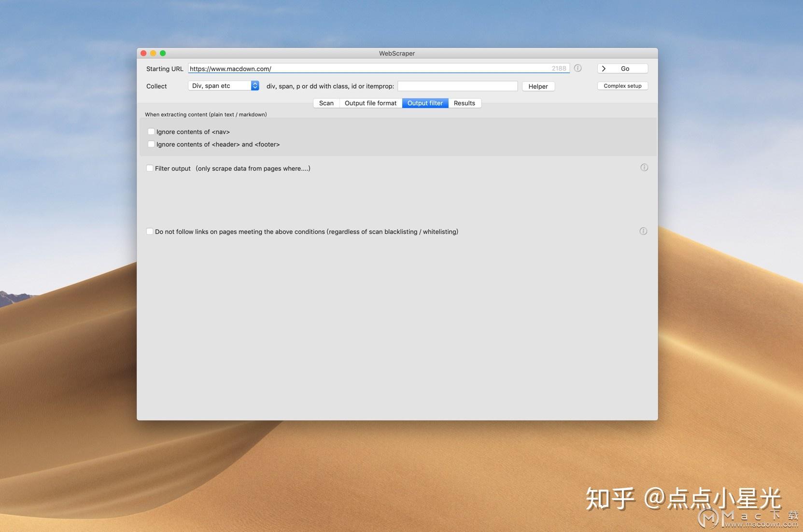The width and height of the screenshot is (803, 532).
Task: Close the WebScraper window
Action: (x=143, y=53)
